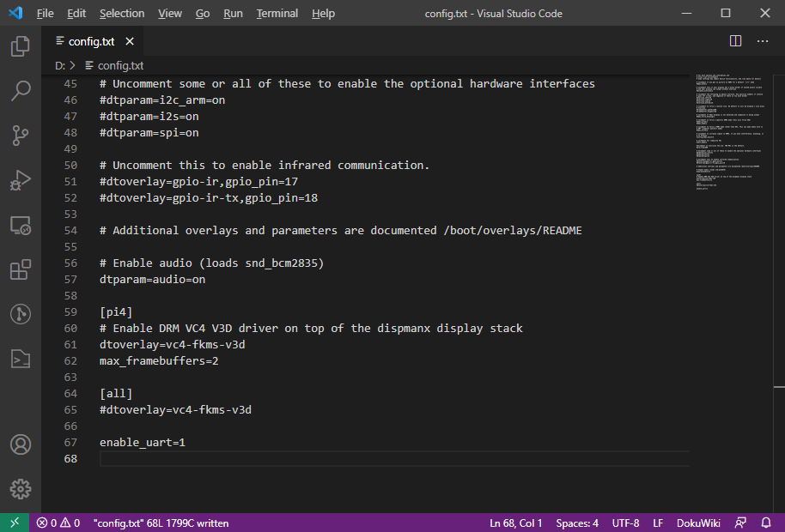Click the line dtparam=audio=on
Viewport: 785px width, 532px height.
(152, 280)
